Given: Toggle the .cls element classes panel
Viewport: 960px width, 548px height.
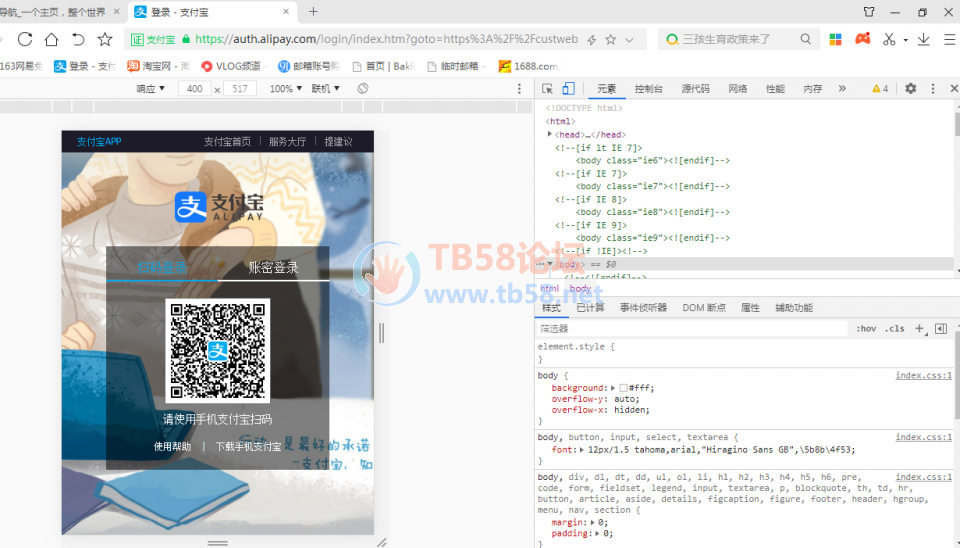Looking at the screenshot, I should (894, 328).
